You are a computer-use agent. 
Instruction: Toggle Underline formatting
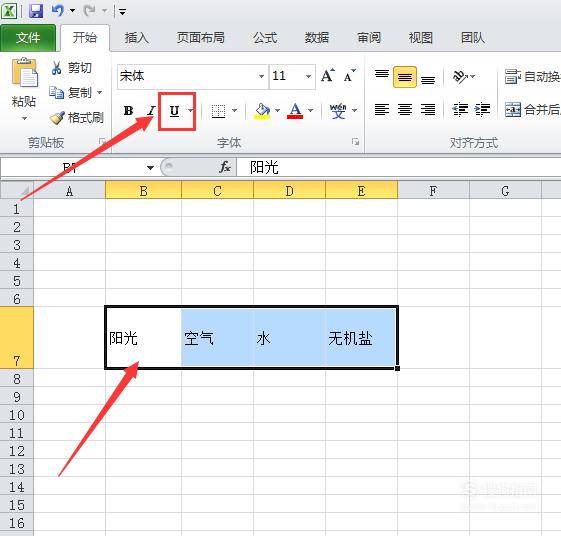point(174,111)
